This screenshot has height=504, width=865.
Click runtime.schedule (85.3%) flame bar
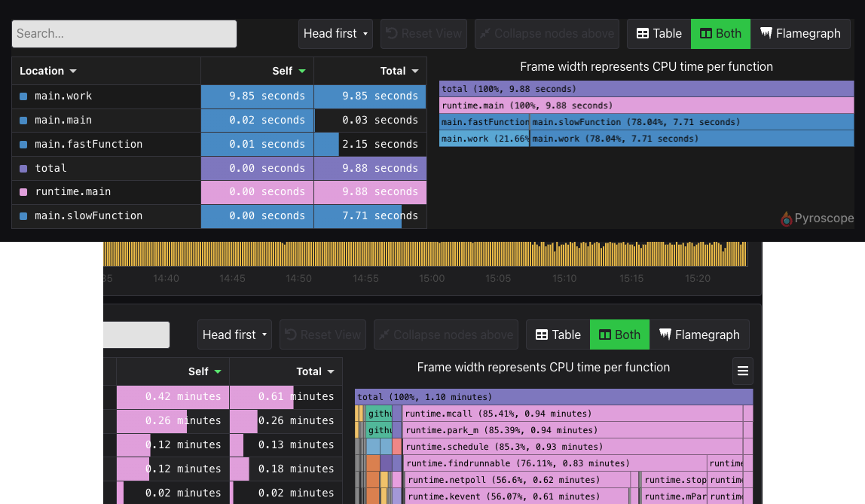point(573,447)
